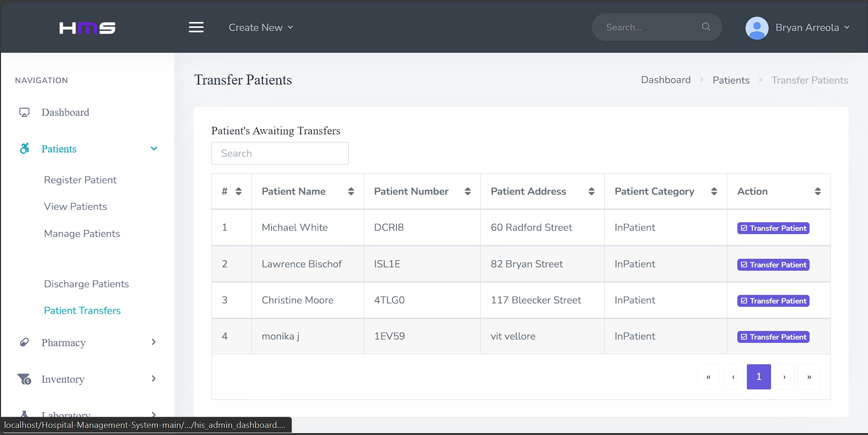The image size is (868, 435).
Task: Click the user avatar icon
Action: (756, 28)
